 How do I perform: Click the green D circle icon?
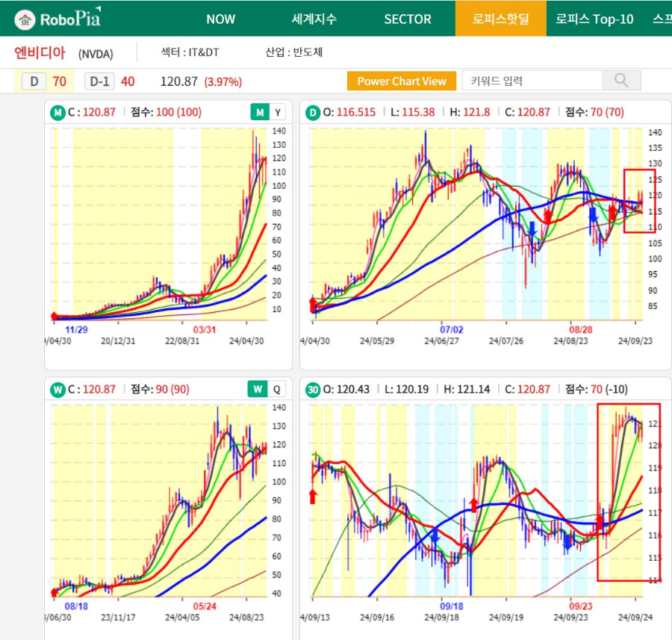tap(313, 113)
